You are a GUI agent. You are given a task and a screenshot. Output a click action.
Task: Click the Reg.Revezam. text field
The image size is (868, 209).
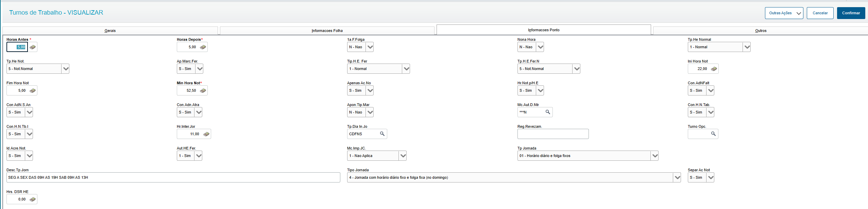553,134
